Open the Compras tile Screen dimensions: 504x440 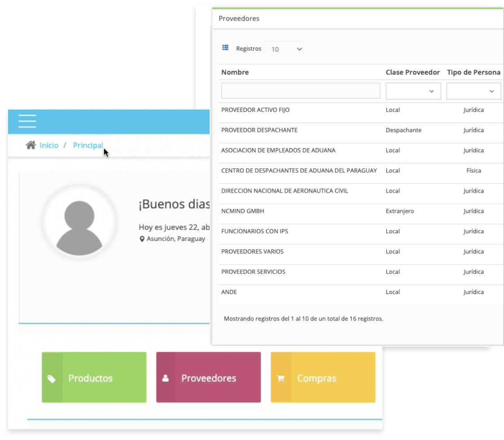(323, 377)
